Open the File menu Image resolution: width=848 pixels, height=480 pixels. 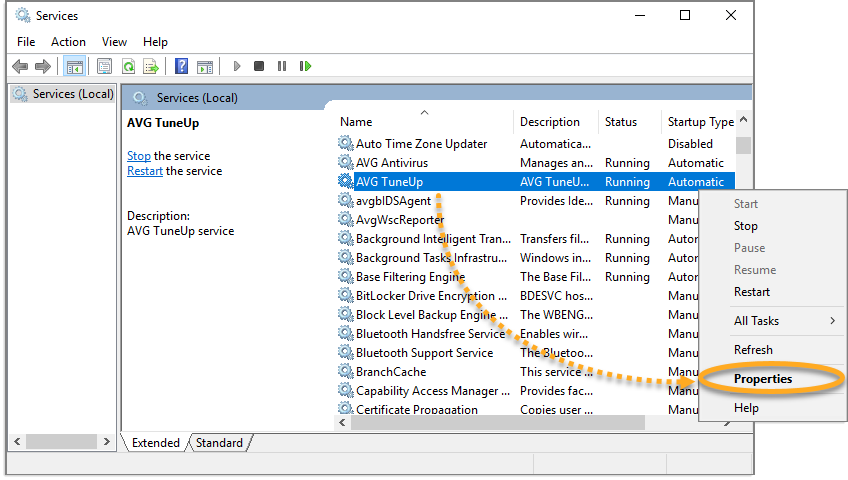pos(26,42)
